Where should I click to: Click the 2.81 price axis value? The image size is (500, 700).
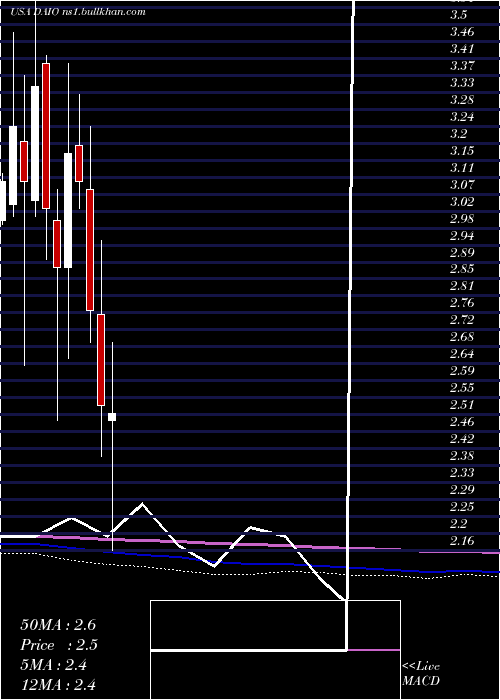[462, 286]
